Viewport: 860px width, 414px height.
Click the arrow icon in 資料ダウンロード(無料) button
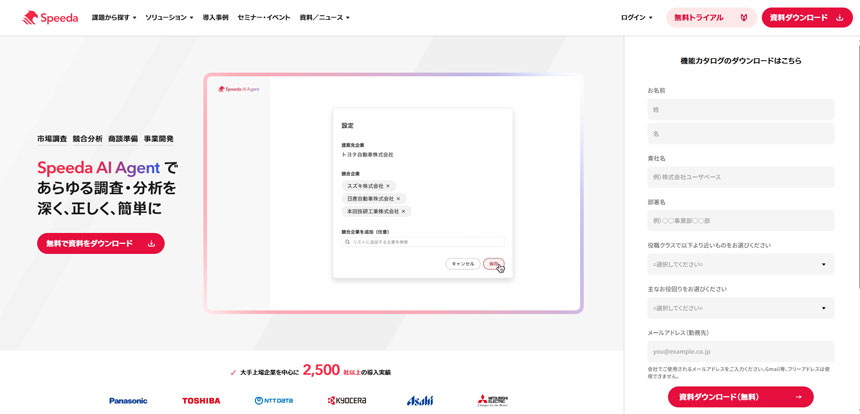pyautogui.click(x=798, y=397)
